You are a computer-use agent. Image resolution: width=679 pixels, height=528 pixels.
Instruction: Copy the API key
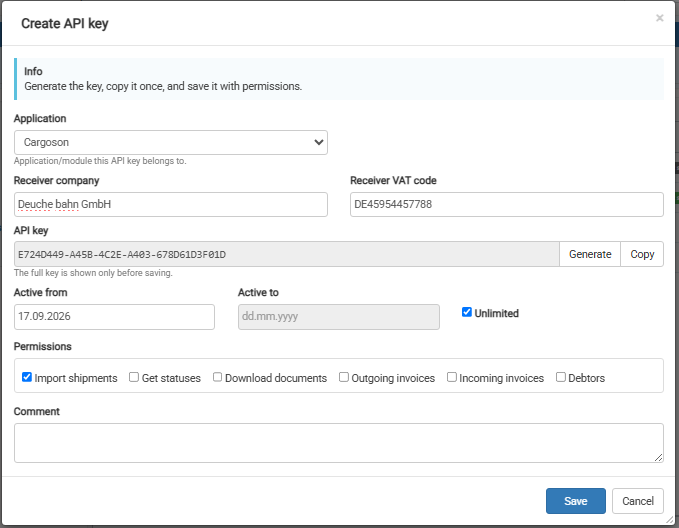tap(642, 254)
